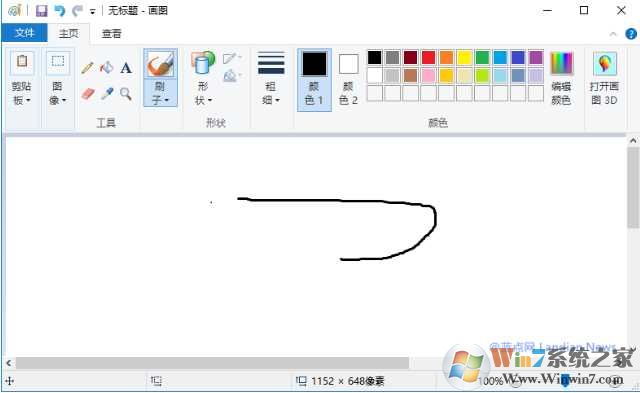Pick the lavender color swatch
The height and width of the screenshot is (393, 640).
[536, 75]
